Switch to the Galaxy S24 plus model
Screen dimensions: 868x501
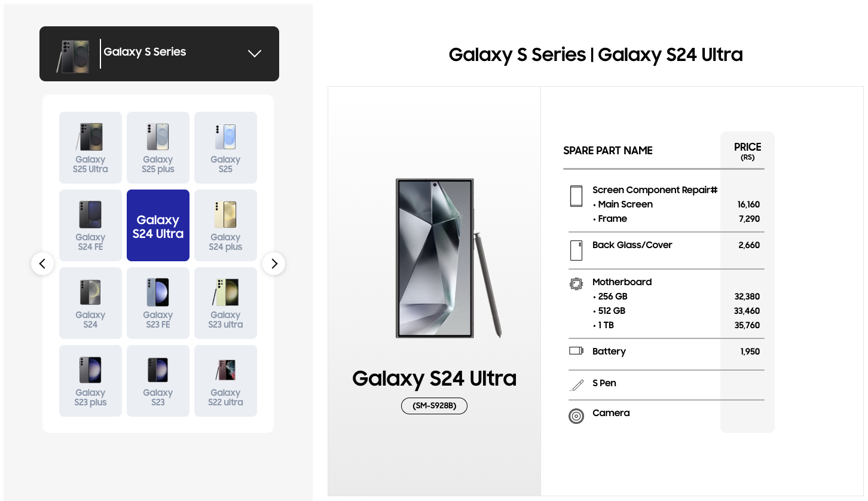coord(225,225)
